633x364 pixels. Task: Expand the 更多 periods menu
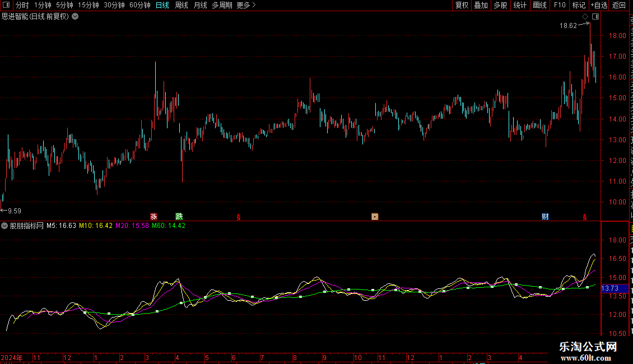(246, 5)
